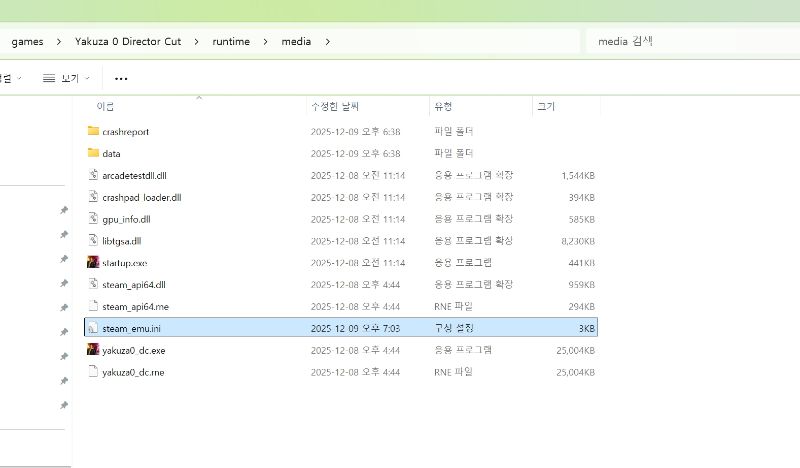This screenshot has width=800, height=468.
Task: Open the 보기 view dropdown
Action: click(x=67, y=78)
